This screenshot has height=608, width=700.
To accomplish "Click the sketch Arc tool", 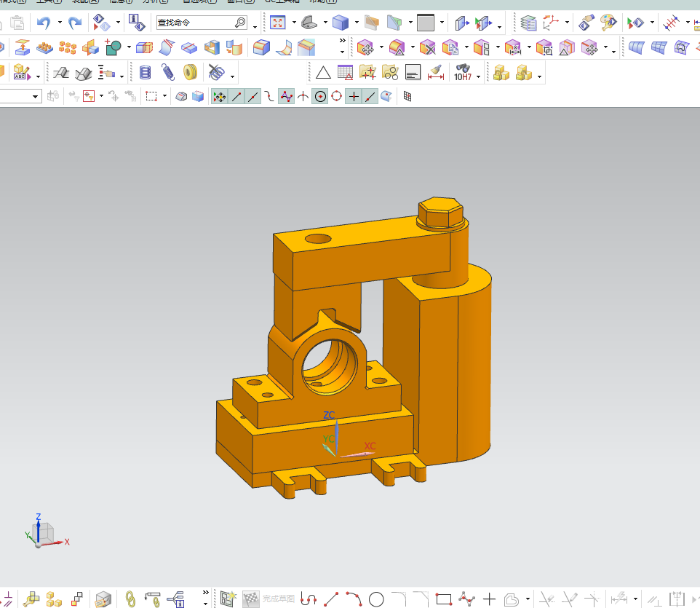I will tap(354, 599).
